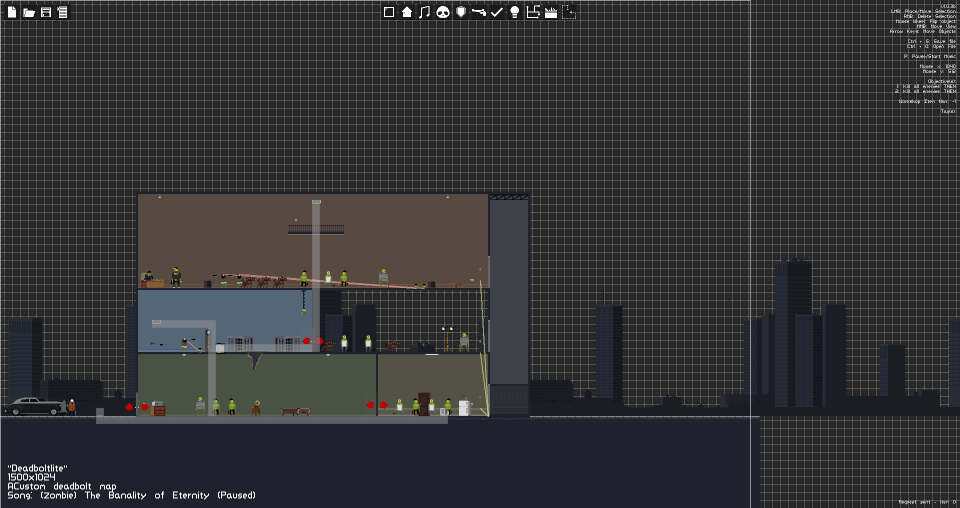
Task: Select the twin-light lamp stand
Action: 448,339
